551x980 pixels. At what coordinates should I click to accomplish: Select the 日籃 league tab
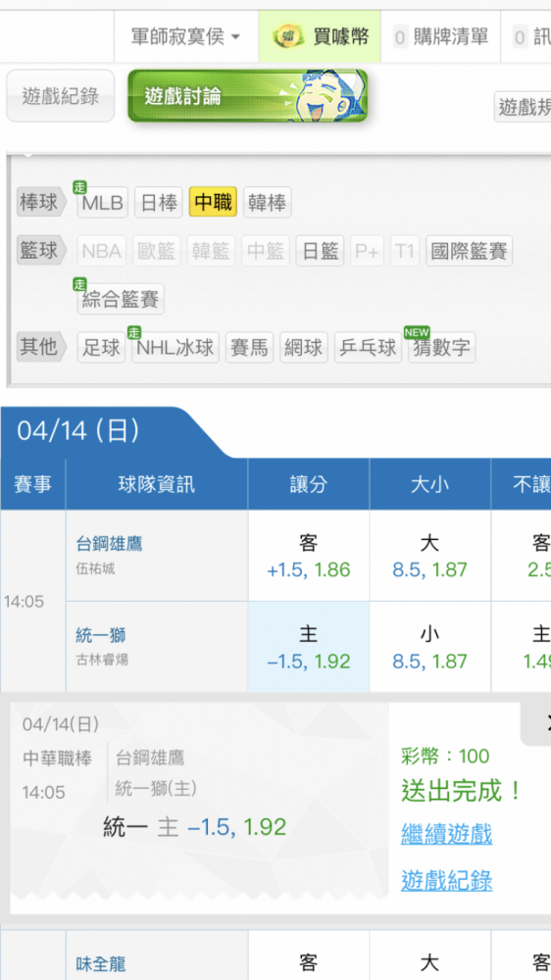(x=321, y=251)
